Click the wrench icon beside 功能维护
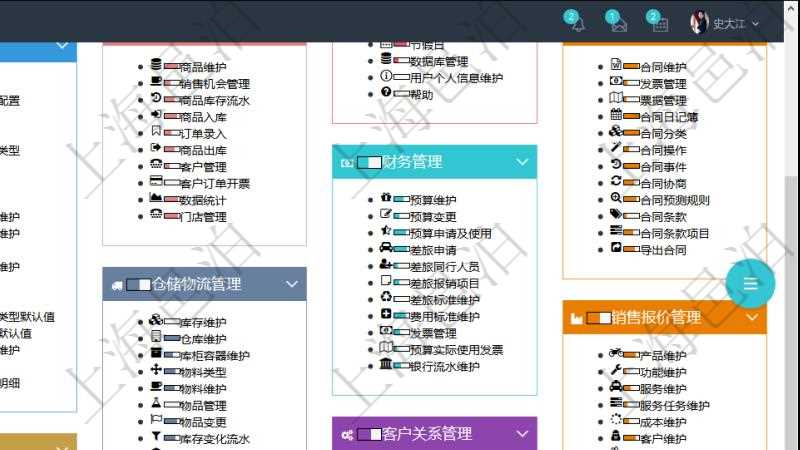Viewport: 800px width, 450px height. [616, 369]
